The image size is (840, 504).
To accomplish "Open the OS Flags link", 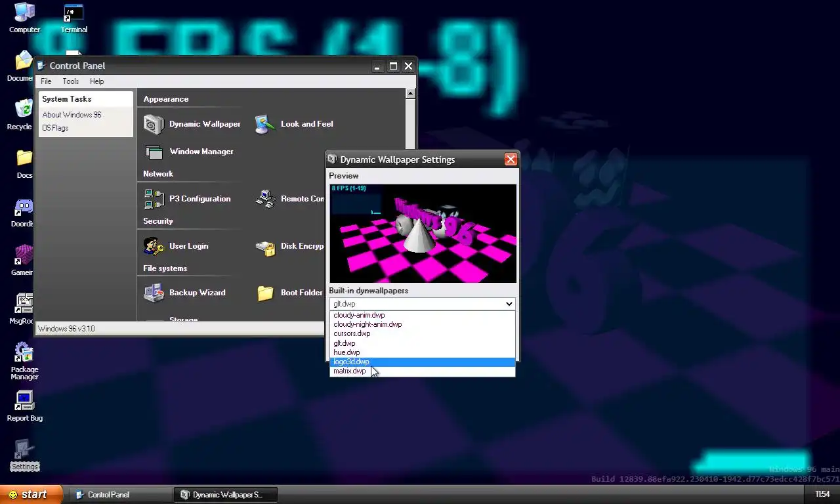I will click(x=55, y=128).
